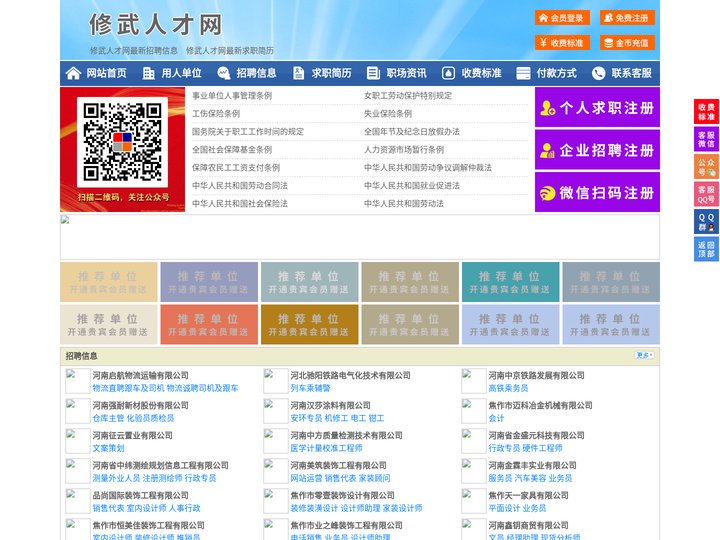Click the phone icon beside 联系客服
The width and height of the screenshot is (720, 540).
(x=598, y=73)
